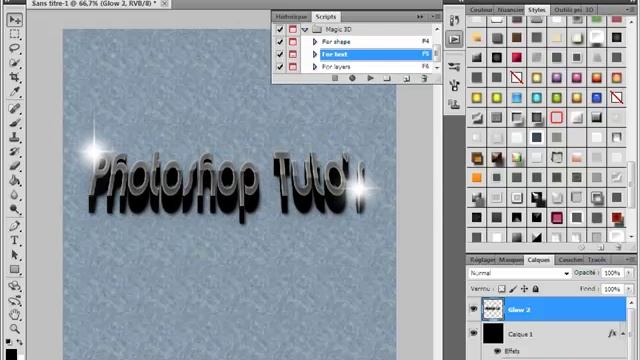The height and width of the screenshot is (360, 640).
Task: Swap foreground and background colors
Action: click(20, 342)
